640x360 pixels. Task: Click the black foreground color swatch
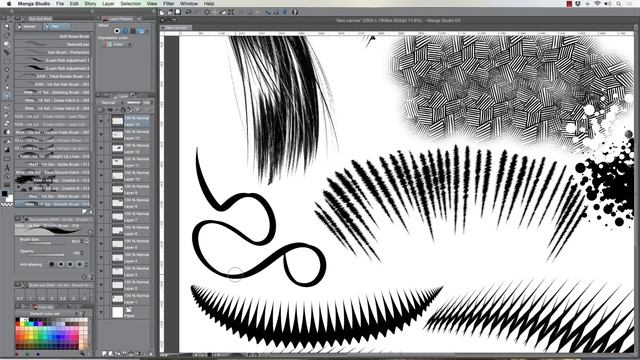click(4, 194)
